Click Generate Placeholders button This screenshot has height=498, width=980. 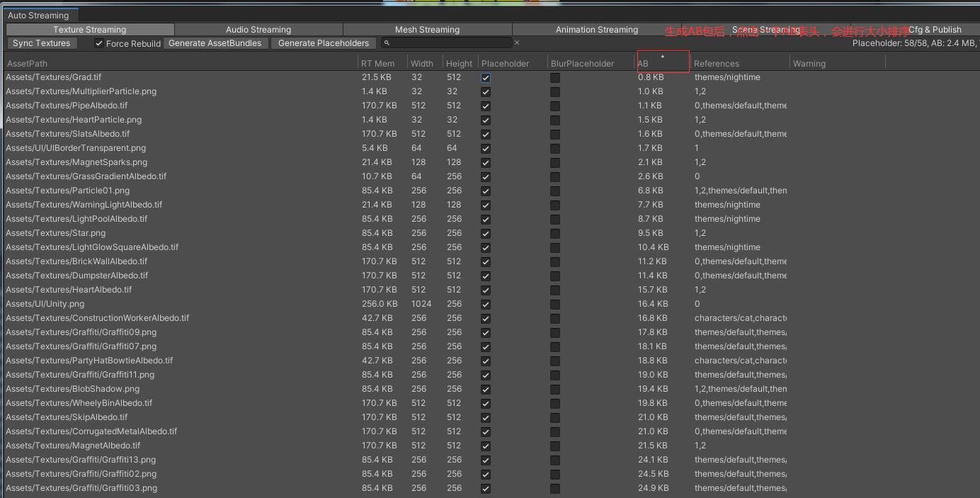pyautogui.click(x=324, y=43)
